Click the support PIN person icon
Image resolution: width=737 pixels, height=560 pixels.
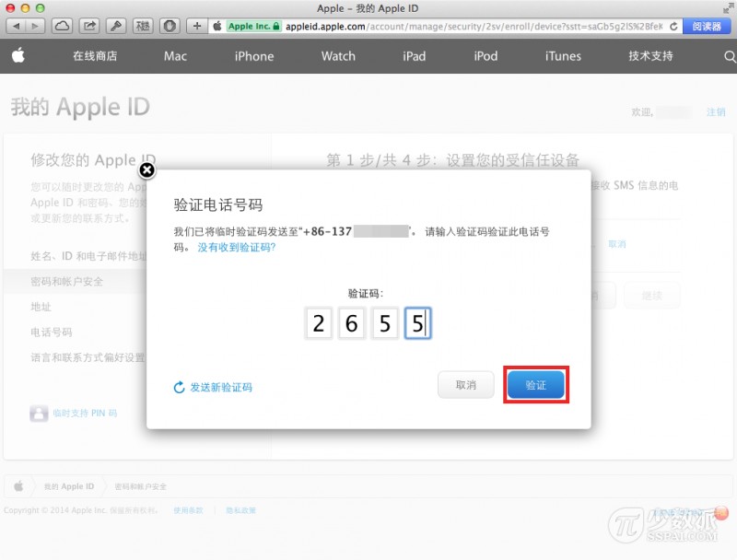(39, 414)
